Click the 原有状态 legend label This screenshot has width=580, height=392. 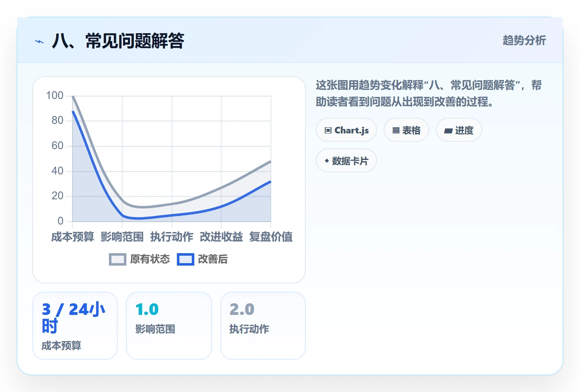tap(150, 259)
